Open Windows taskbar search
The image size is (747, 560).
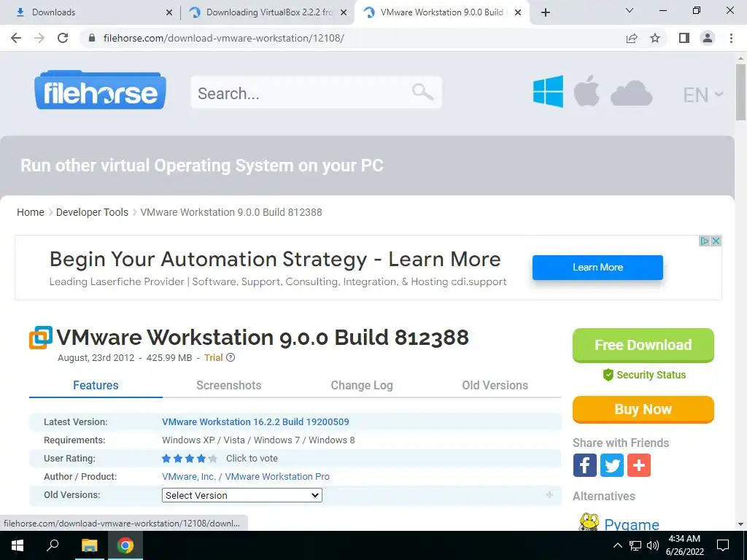coord(53,545)
